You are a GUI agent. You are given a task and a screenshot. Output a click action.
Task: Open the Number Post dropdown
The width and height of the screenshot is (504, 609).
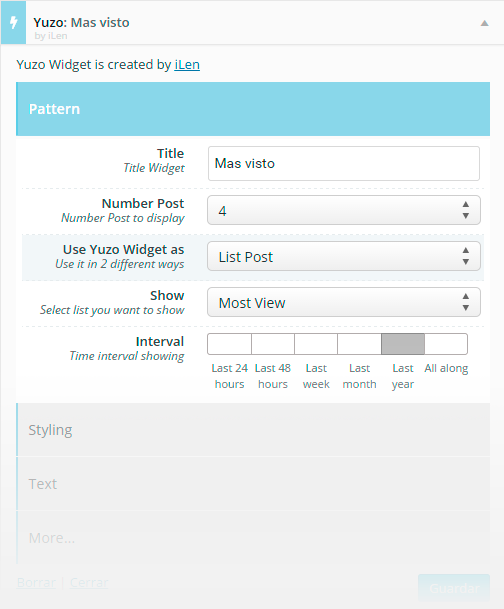point(344,210)
